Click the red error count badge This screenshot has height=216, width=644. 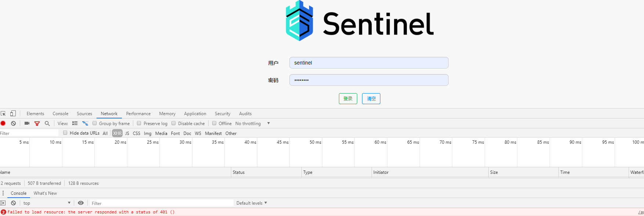pyautogui.click(x=3, y=212)
